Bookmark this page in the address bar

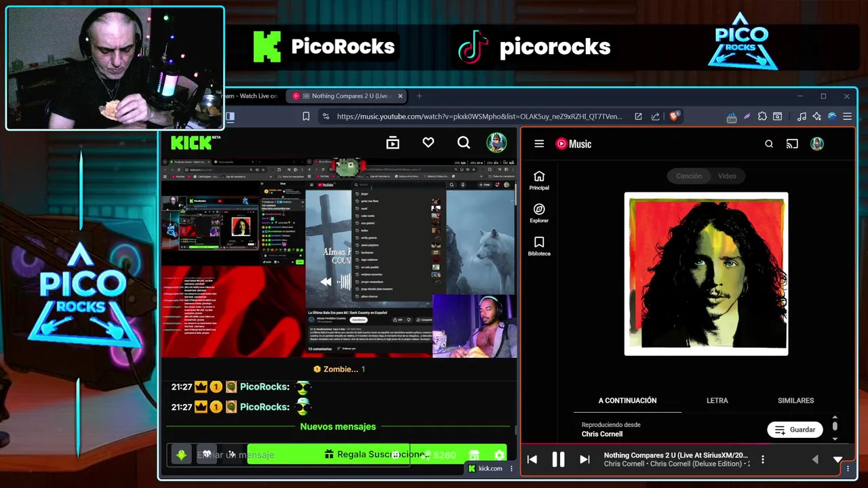coord(306,117)
